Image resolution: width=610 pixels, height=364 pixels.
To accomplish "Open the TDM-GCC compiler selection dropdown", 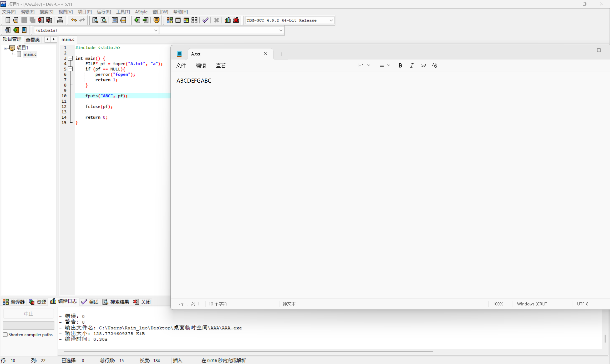I will [331, 20].
